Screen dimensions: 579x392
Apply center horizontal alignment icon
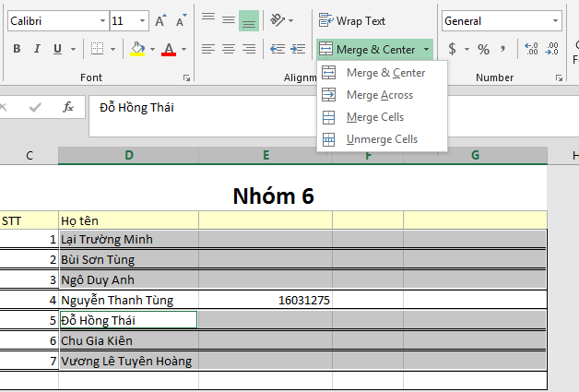pyautogui.click(x=229, y=49)
